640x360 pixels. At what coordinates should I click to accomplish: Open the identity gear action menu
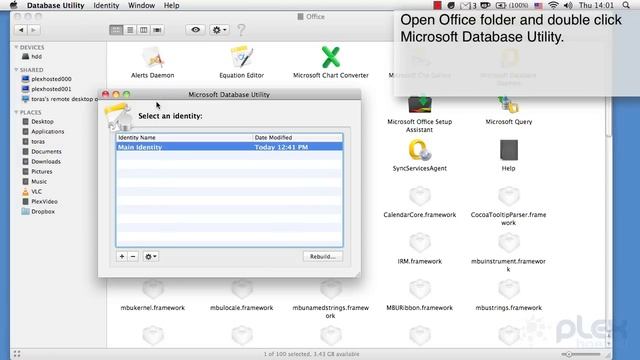point(151,256)
